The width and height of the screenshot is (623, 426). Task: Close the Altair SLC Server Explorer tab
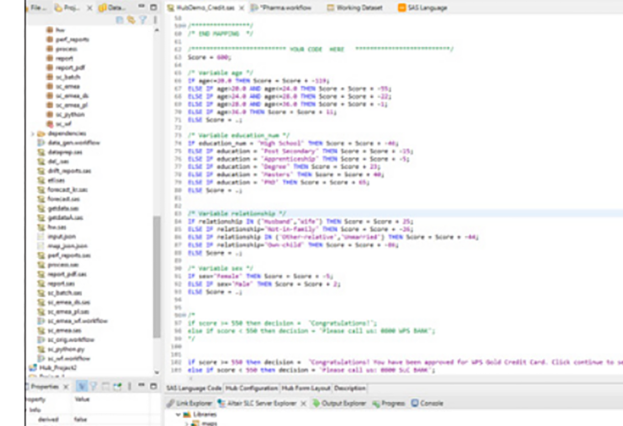(x=302, y=402)
